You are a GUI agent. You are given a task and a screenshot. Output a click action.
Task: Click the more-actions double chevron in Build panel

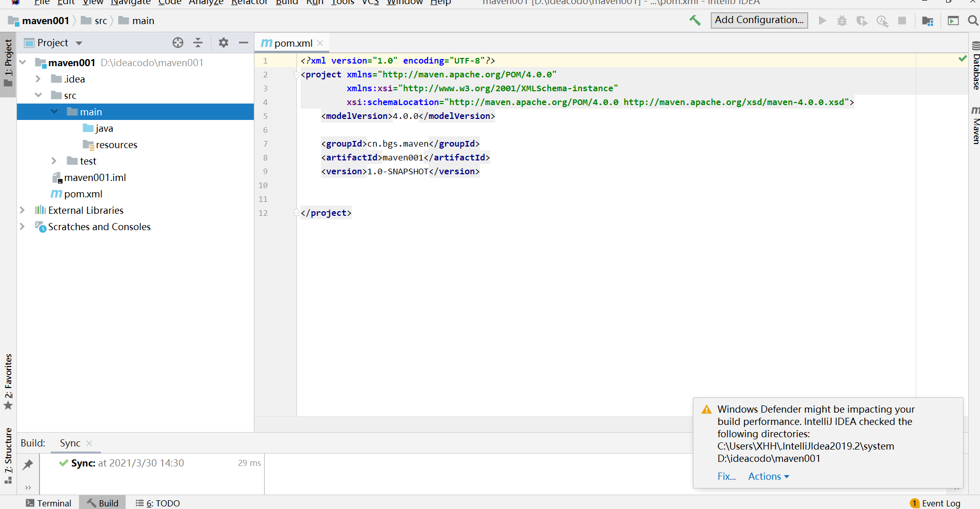click(x=28, y=487)
